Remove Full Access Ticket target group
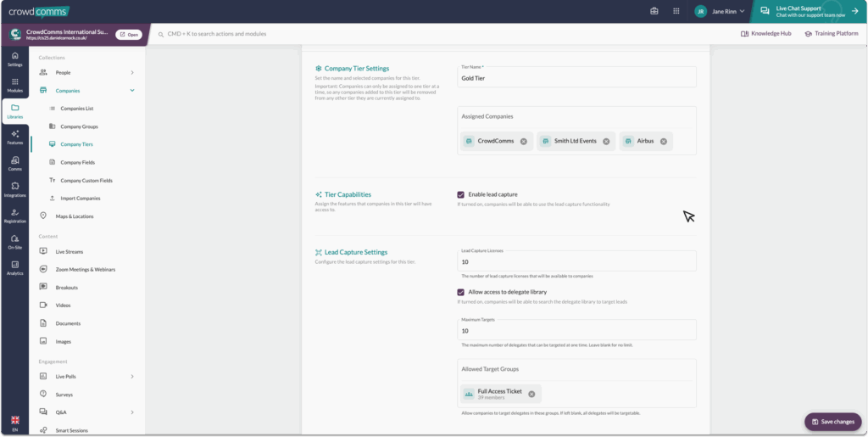868x437 pixels. point(531,394)
